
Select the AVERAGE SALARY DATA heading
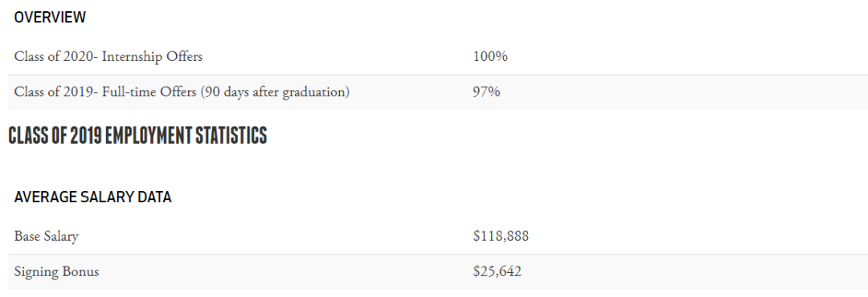[x=93, y=197]
